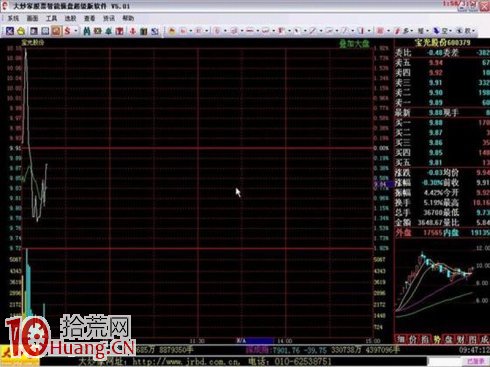
Task: Select the 指 tab below mini chart
Action: (425, 340)
